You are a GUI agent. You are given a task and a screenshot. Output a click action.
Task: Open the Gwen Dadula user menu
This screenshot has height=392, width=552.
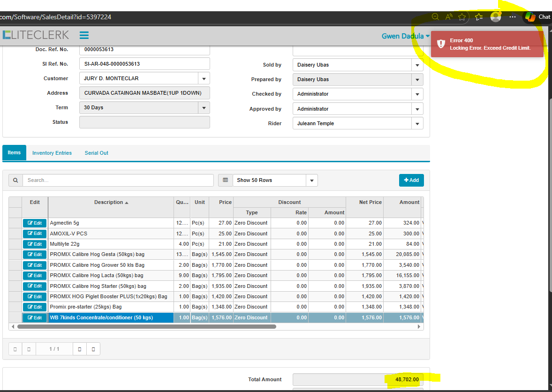click(x=405, y=36)
